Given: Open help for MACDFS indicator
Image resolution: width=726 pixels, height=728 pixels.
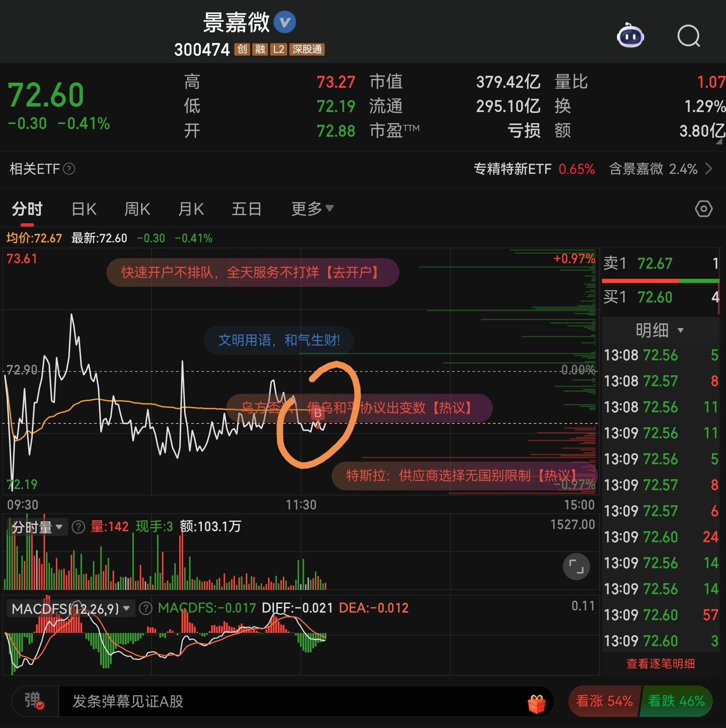Looking at the screenshot, I should pyautogui.click(x=146, y=608).
